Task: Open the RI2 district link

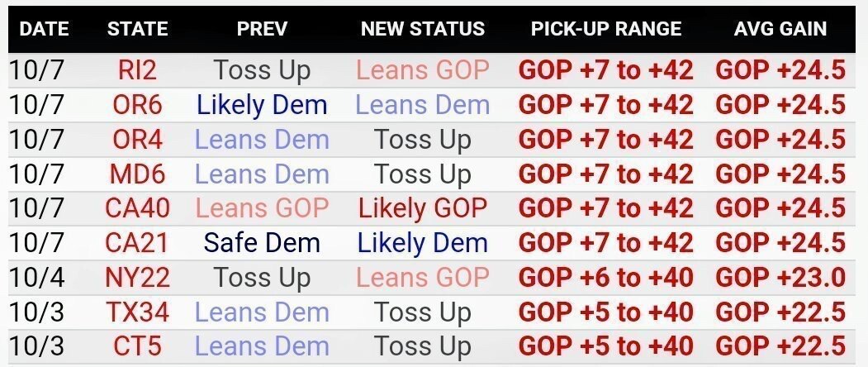Action: click(137, 70)
